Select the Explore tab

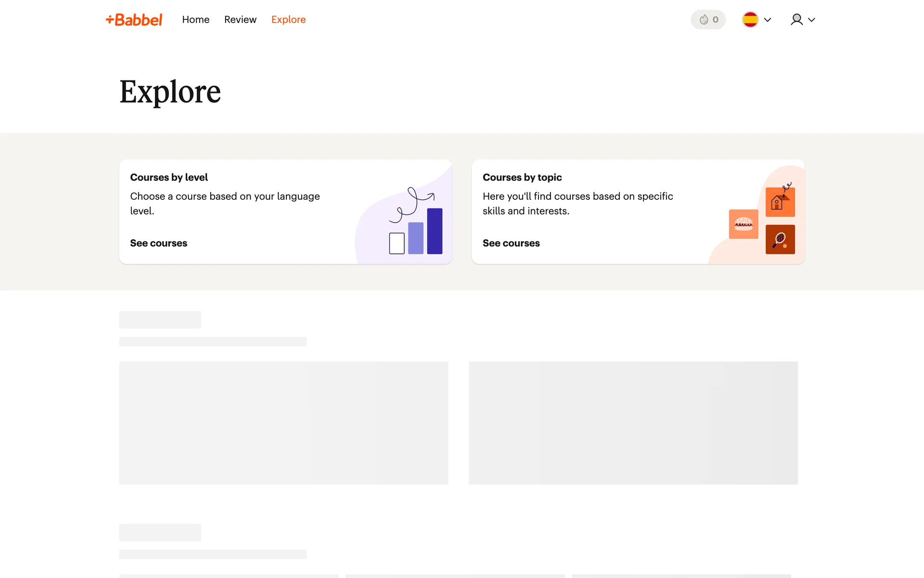pos(288,20)
